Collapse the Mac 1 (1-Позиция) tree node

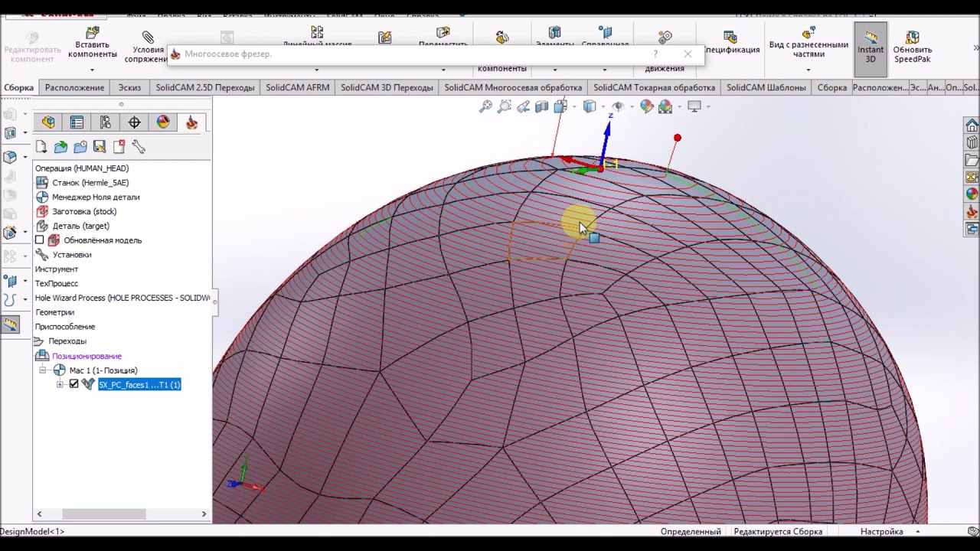[x=44, y=370]
